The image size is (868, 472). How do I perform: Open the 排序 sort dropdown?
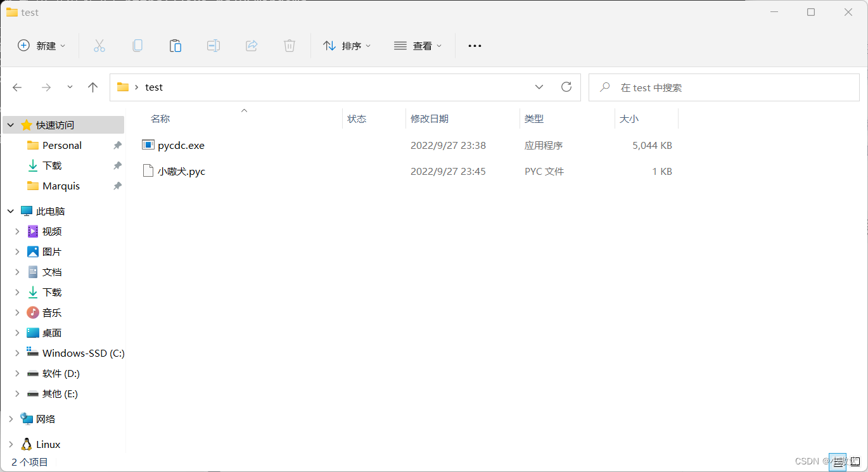tap(347, 45)
